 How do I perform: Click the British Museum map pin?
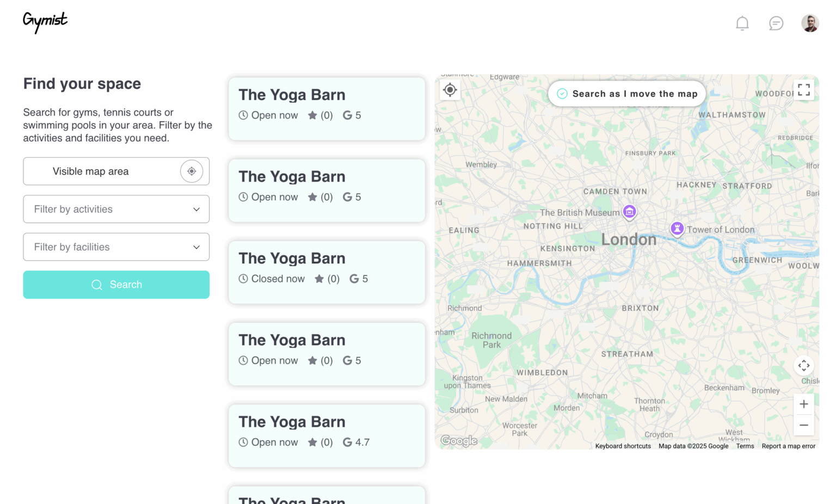pyautogui.click(x=630, y=211)
